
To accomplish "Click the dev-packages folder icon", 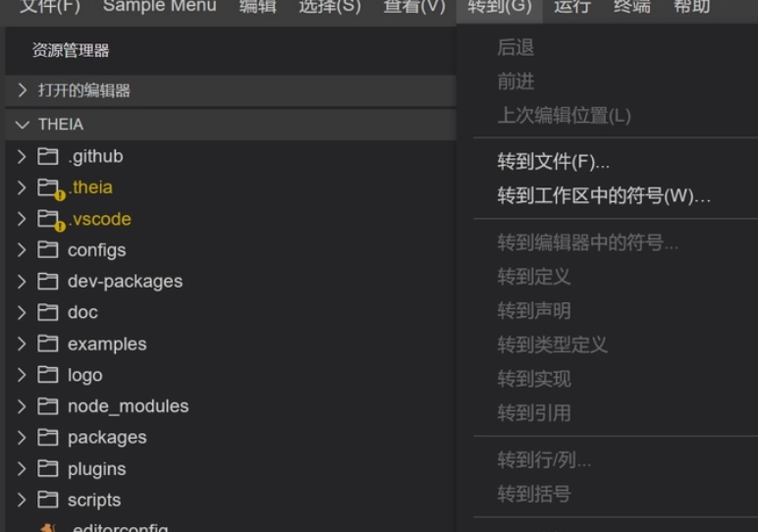I will click(48, 281).
